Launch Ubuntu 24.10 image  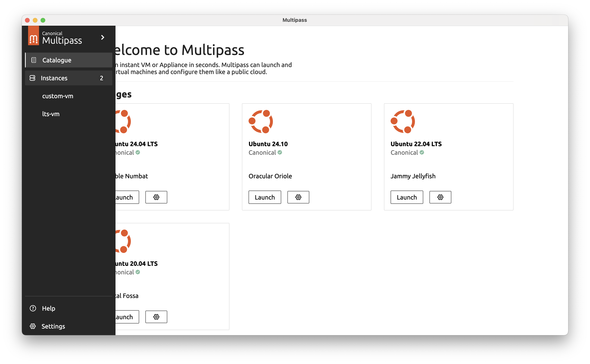tap(265, 197)
